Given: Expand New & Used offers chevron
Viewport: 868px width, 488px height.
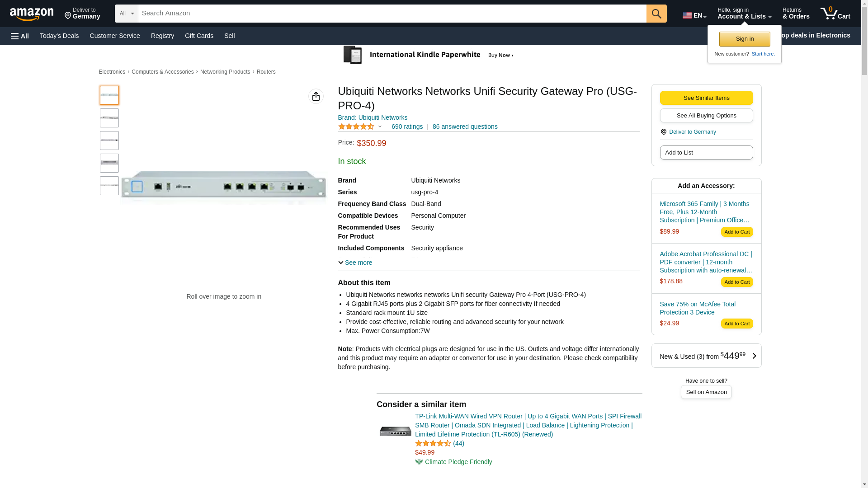Looking at the screenshot, I should [754, 356].
